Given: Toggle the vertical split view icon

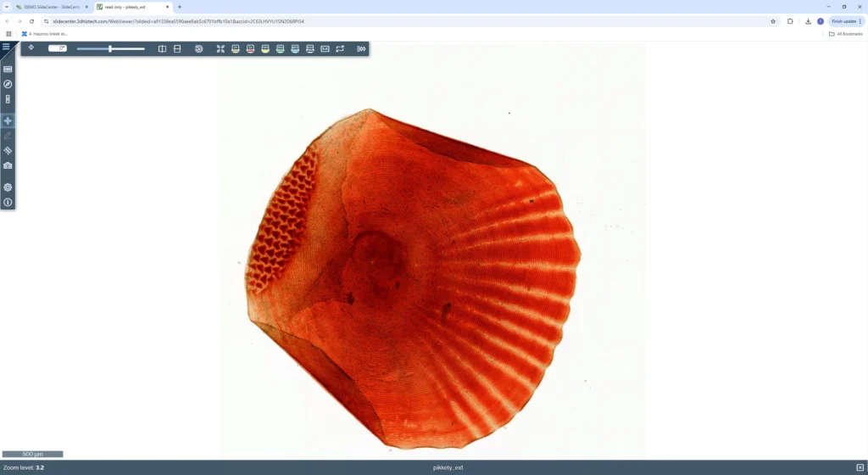Looking at the screenshot, I should pos(162,48).
